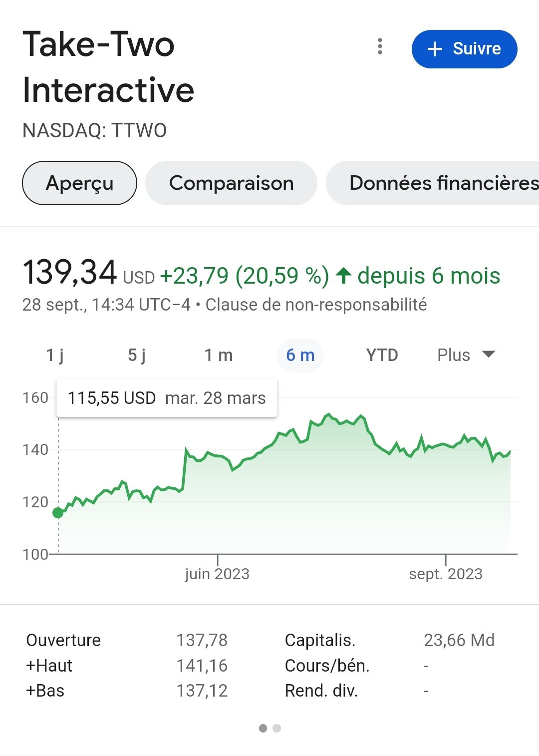Click the green data point on chart
This screenshot has height=756, width=539.
coord(58,513)
